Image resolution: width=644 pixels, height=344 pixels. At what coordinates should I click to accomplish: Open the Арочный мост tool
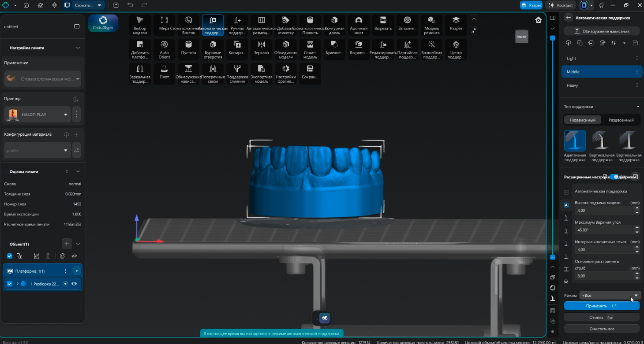[x=359, y=25]
